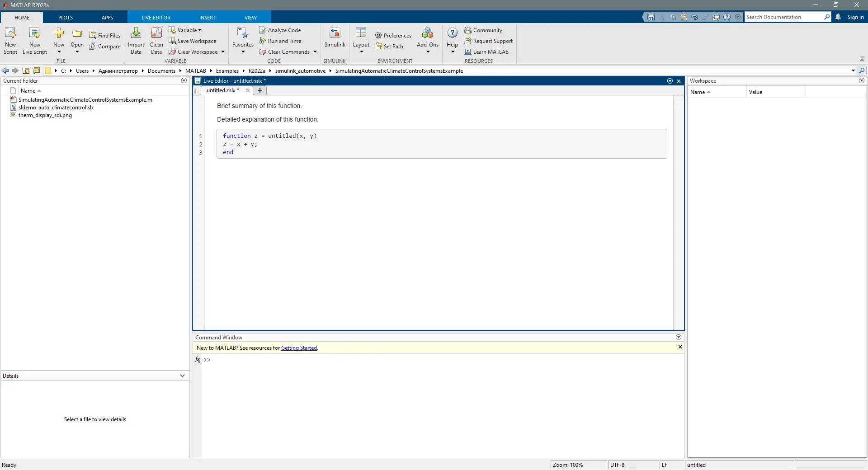The width and height of the screenshot is (868, 470).
Task: Collapse the toolstrip with the minimize arrow
Action: (x=862, y=59)
